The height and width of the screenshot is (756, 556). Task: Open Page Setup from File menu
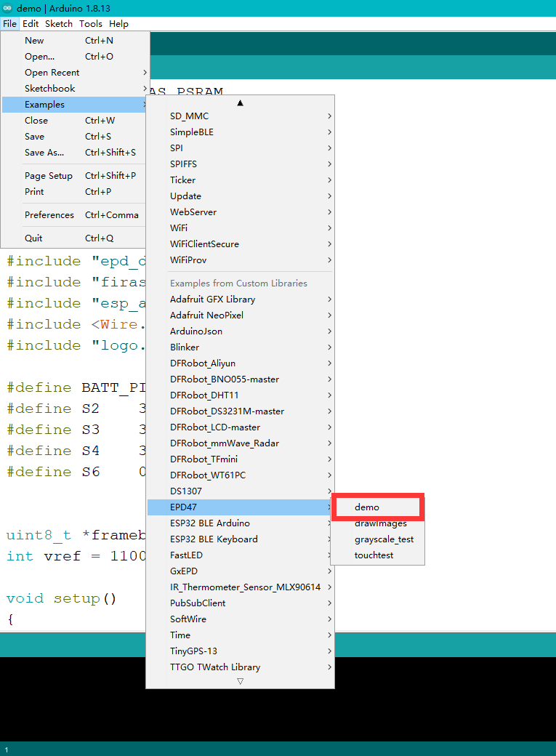coord(75,175)
